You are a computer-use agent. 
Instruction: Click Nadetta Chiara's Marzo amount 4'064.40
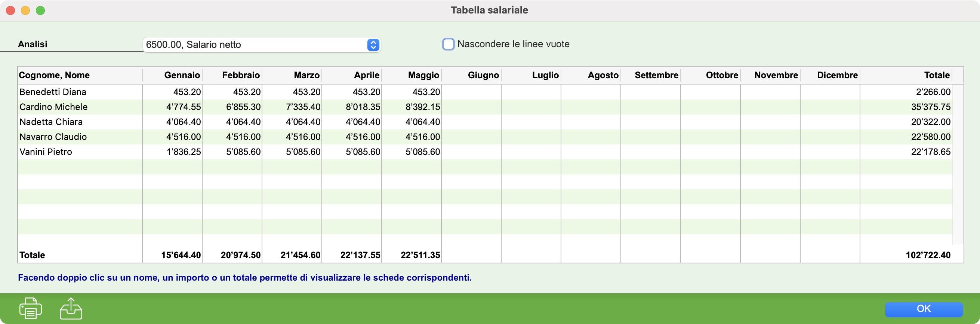(303, 122)
